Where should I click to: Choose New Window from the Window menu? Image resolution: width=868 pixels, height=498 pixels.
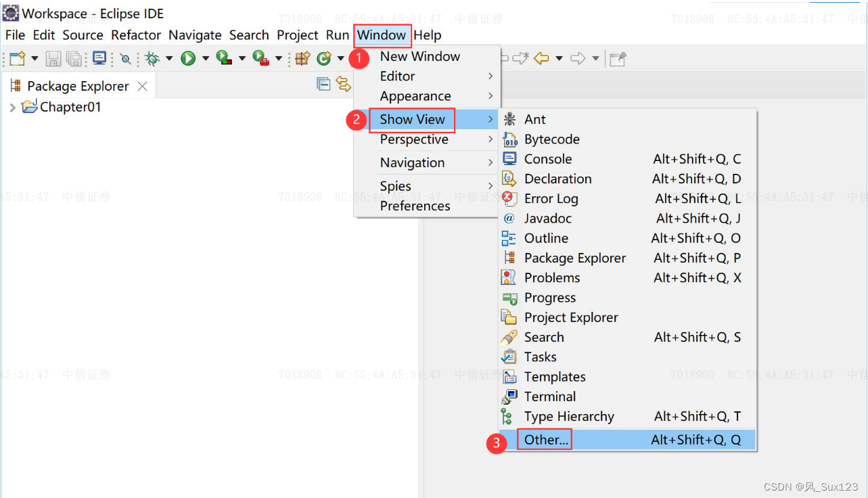[427, 57]
